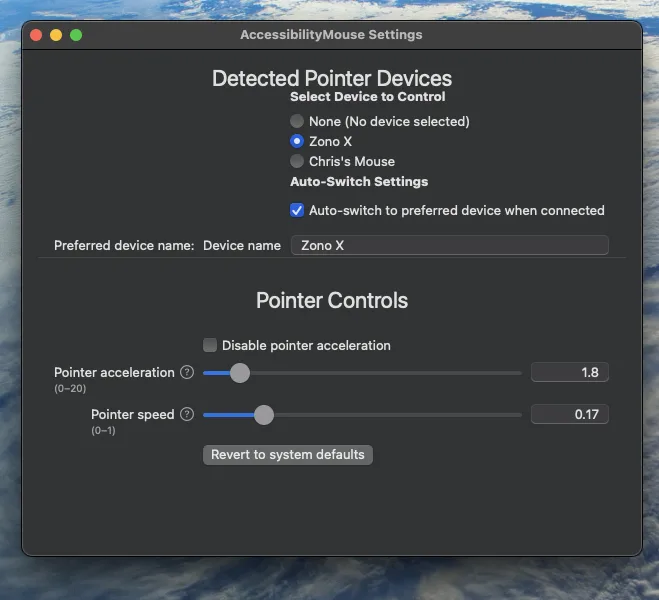Select the Zono X radio button
The width and height of the screenshot is (659, 600).
pos(297,141)
